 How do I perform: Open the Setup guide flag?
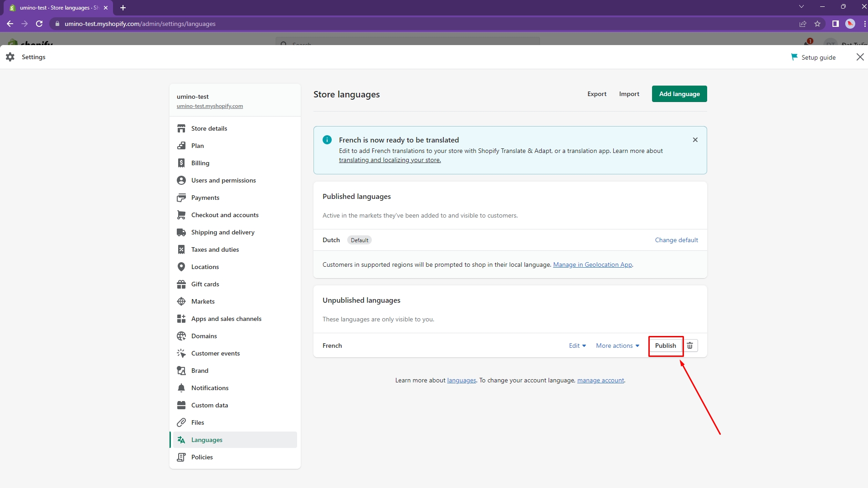tap(813, 57)
